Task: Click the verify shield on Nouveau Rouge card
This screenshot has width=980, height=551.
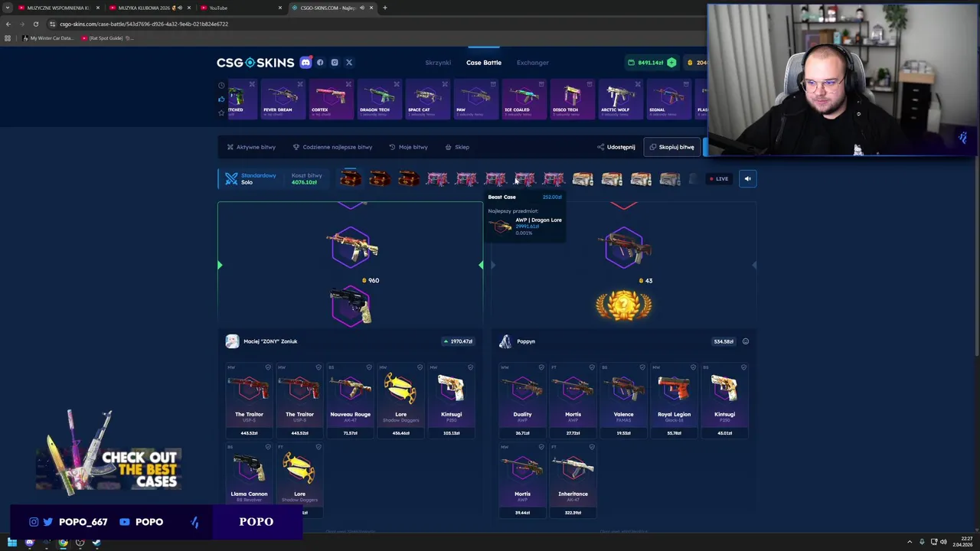Action: click(369, 367)
